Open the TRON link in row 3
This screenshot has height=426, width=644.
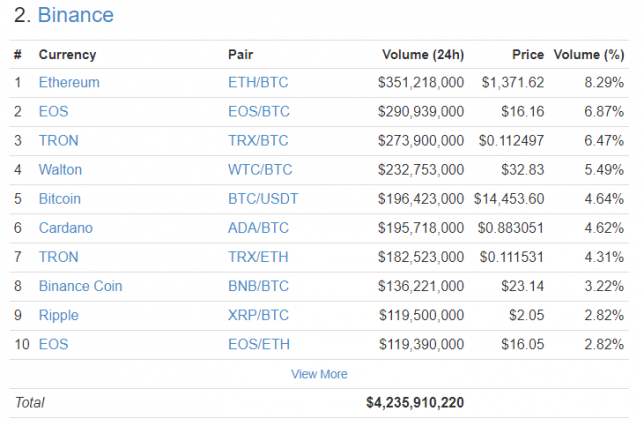click(x=58, y=141)
